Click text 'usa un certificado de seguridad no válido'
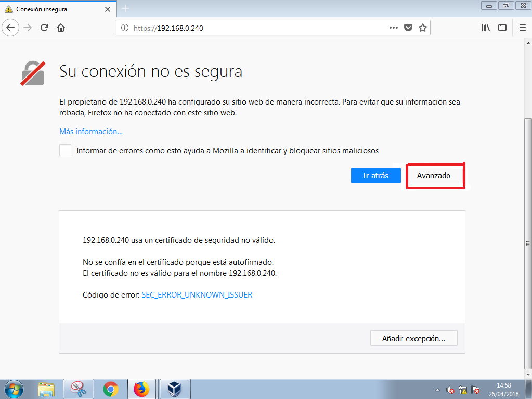The width and height of the screenshot is (532, 399). (x=203, y=240)
